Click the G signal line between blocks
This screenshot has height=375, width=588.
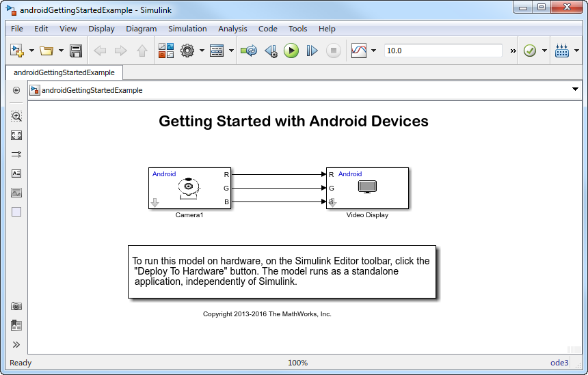(x=278, y=188)
